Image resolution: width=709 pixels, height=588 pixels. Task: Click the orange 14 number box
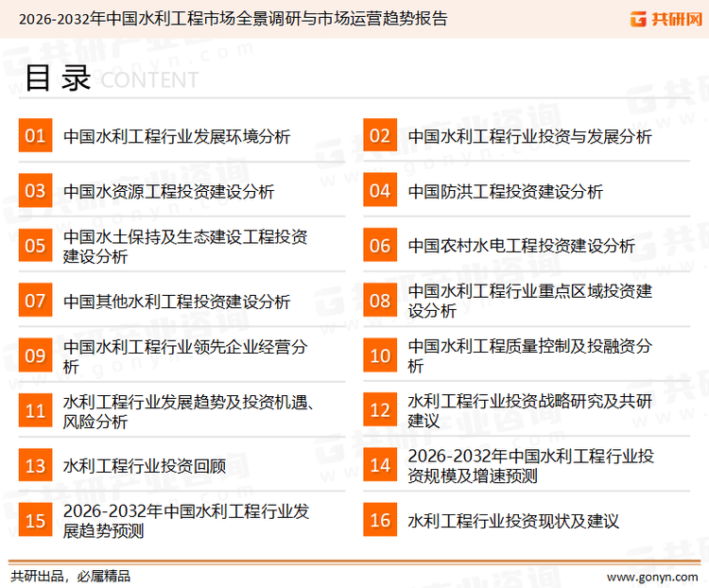pos(380,465)
